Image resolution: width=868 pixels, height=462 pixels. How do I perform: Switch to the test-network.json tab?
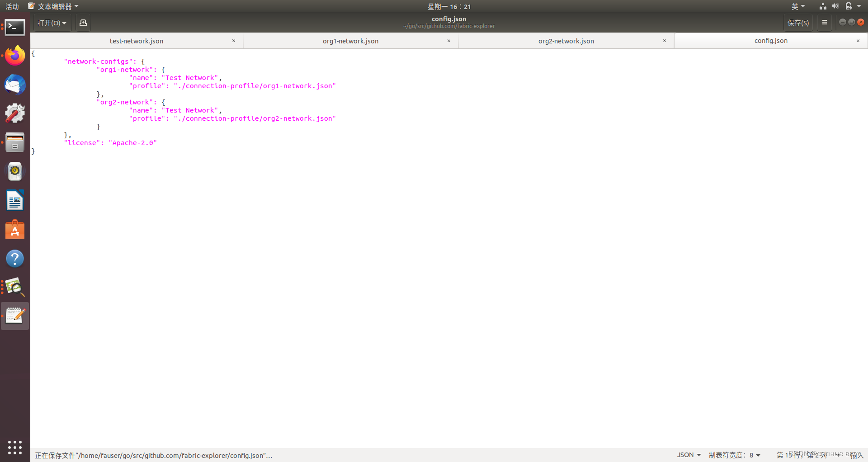137,41
